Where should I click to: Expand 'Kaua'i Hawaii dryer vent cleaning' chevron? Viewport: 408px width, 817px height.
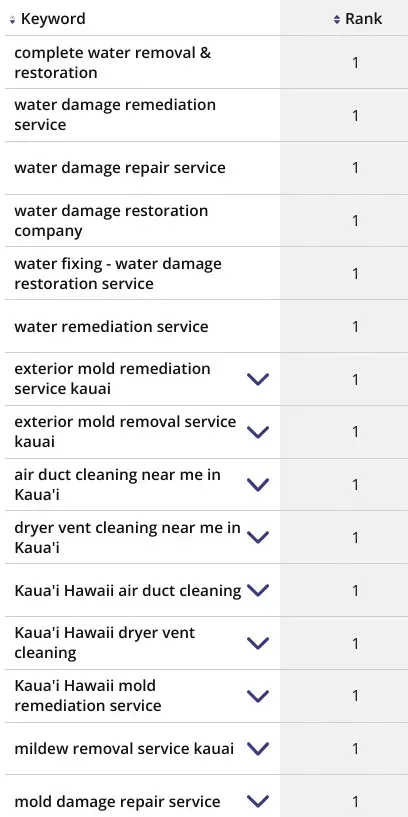coord(258,643)
